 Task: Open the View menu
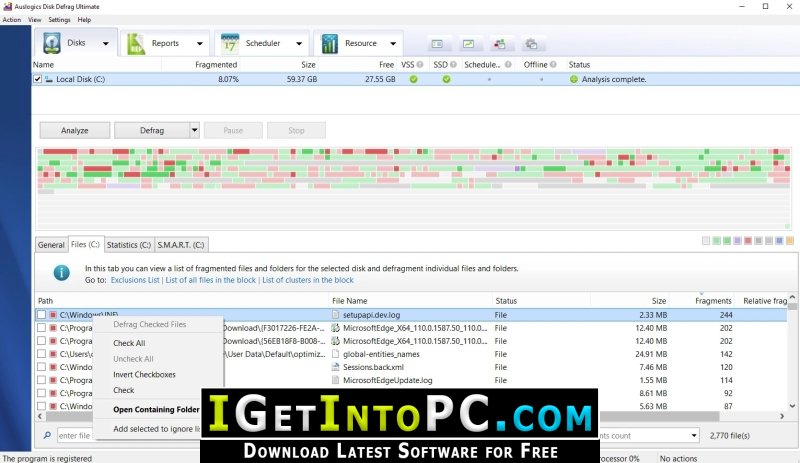click(x=35, y=19)
